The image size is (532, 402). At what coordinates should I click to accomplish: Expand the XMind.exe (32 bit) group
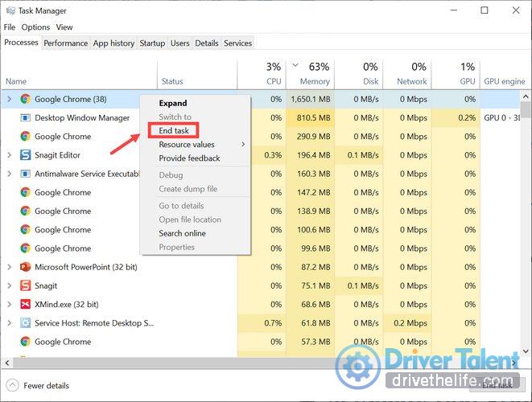tap(10, 304)
